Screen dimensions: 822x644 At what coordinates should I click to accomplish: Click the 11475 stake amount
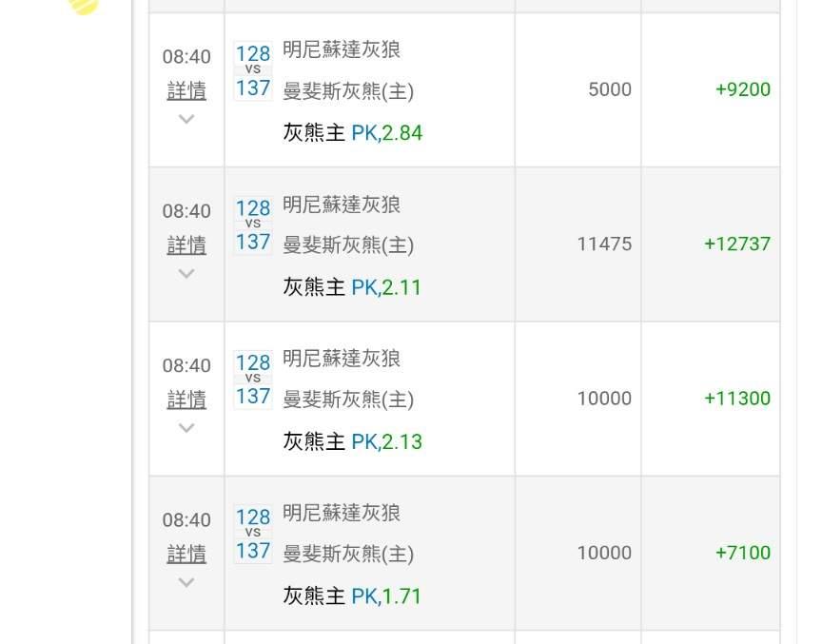pyautogui.click(x=604, y=244)
